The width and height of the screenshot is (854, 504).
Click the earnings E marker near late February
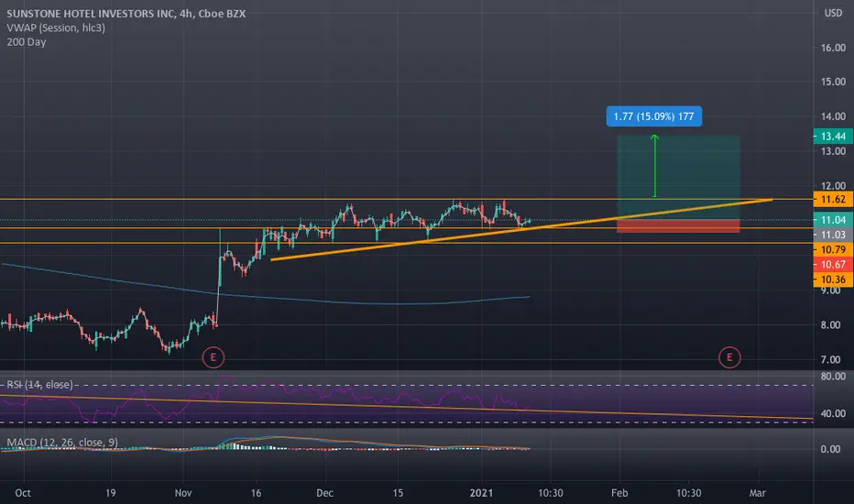tap(729, 357)
